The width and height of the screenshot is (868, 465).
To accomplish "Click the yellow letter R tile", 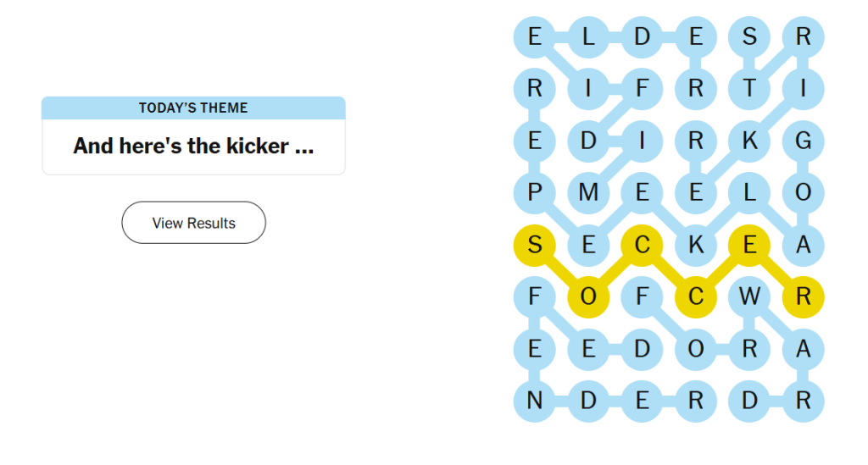I will (x=804, y=297).
